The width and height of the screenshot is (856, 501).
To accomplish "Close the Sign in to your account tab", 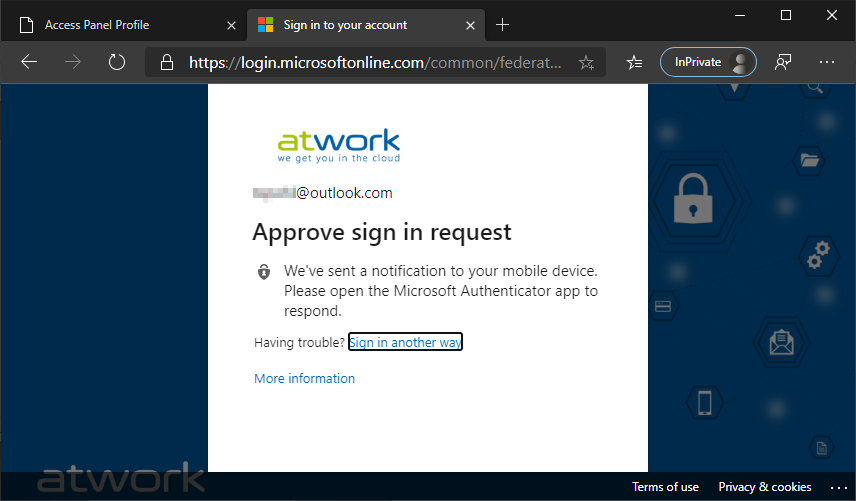I will click(x=471, y=25).
